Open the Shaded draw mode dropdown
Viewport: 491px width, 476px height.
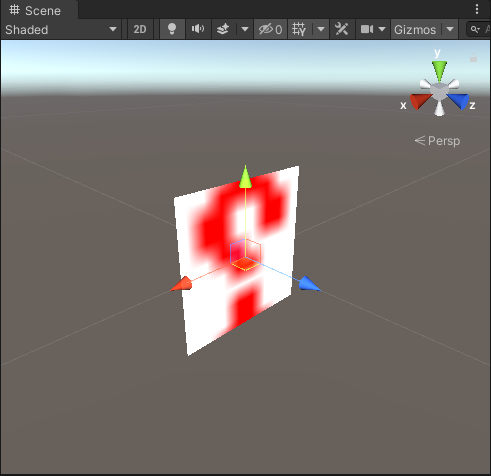(61, 29)
